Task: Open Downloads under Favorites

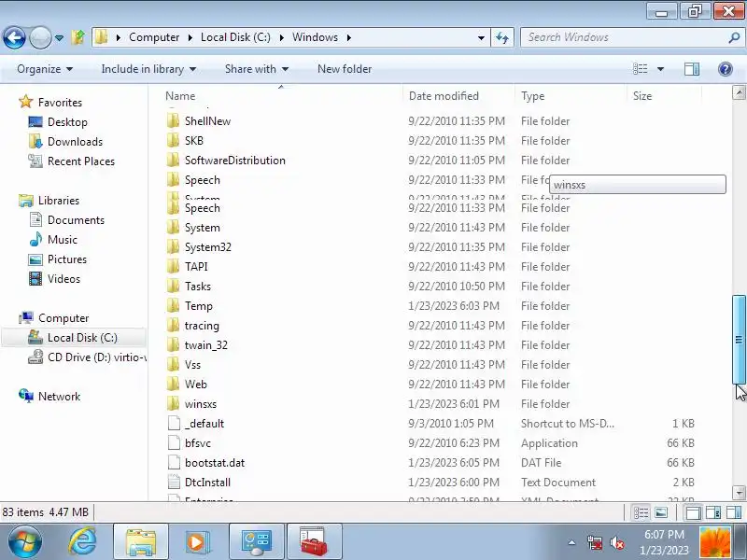Action: point(75,142)
